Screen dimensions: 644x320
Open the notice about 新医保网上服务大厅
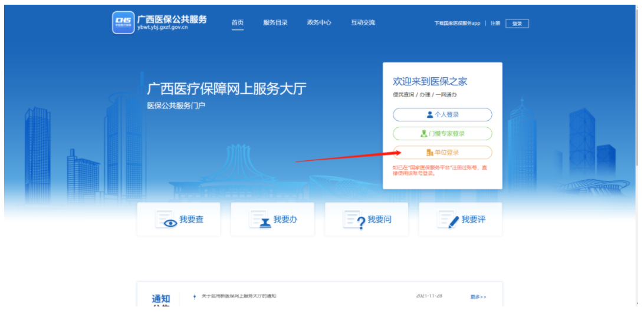pos(239,296)
